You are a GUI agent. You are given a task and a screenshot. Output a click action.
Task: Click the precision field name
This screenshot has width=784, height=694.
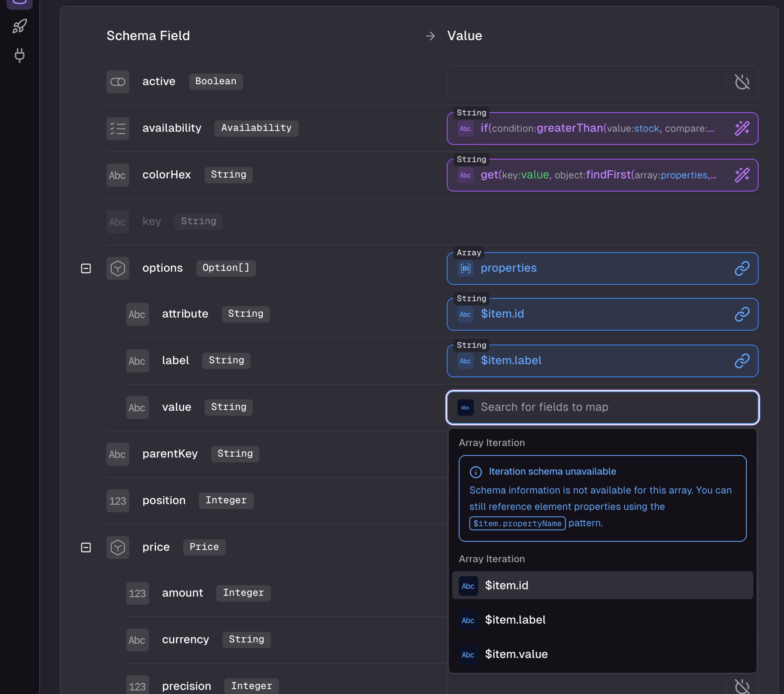pos(186,686)
